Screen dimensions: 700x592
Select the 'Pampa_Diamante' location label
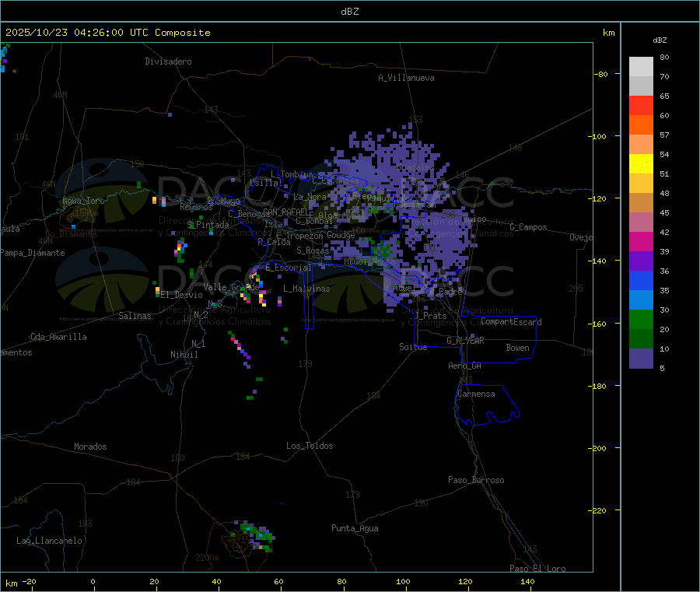(33, 253)
